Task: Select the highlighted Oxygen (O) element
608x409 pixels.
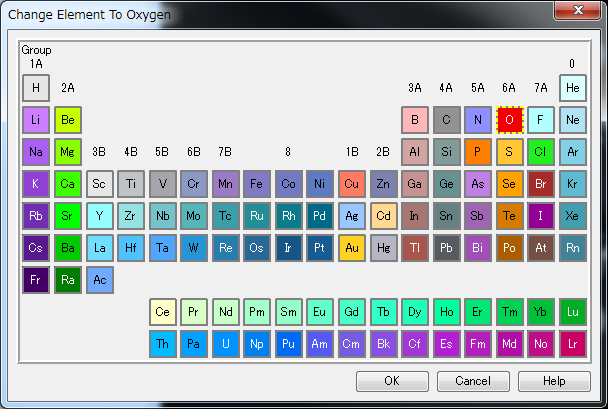Action: (x=510, y=120)
